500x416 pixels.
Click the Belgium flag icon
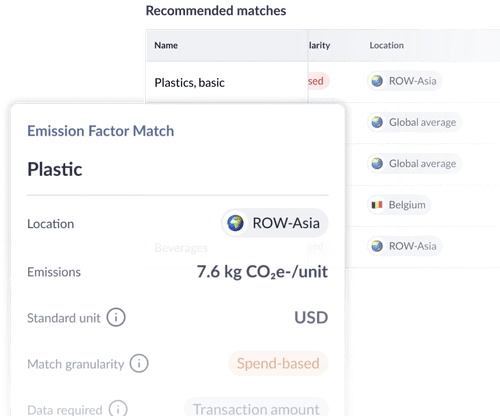click(x=377, y=205)
